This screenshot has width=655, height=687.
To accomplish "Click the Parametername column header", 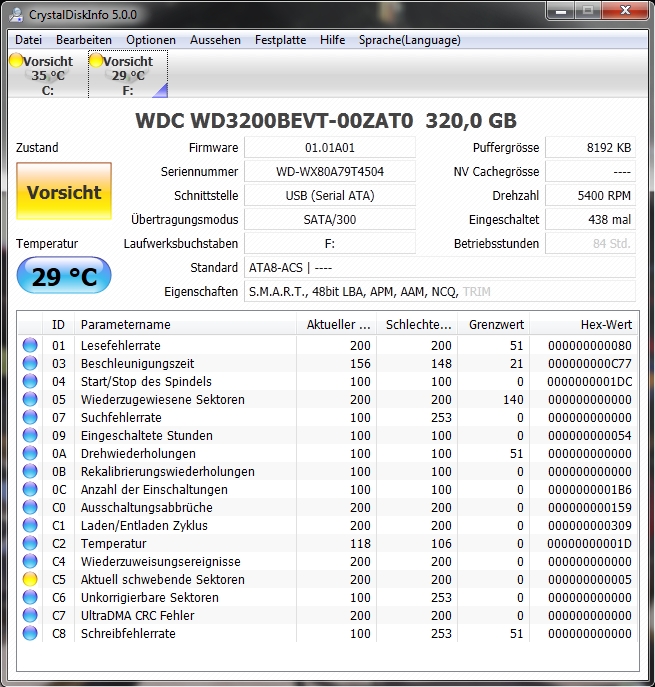I will pyautogui.click(x=185, y=325).
